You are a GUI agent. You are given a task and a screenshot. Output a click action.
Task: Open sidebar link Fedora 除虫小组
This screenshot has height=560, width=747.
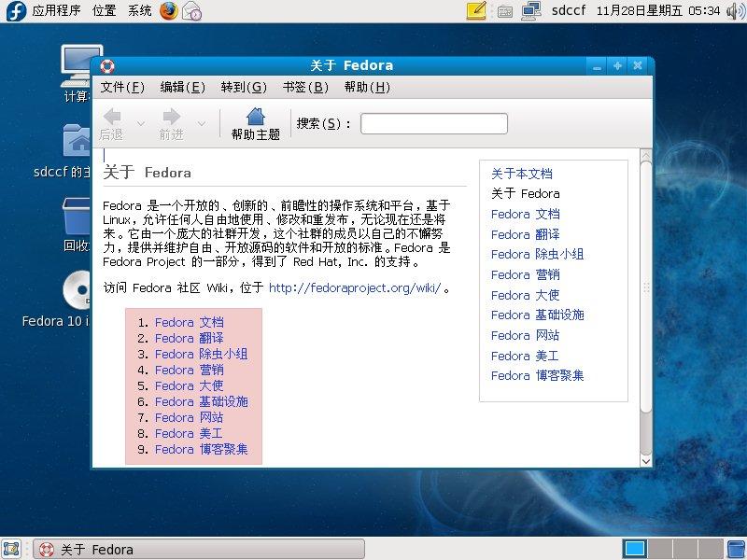tap(538, 254)
